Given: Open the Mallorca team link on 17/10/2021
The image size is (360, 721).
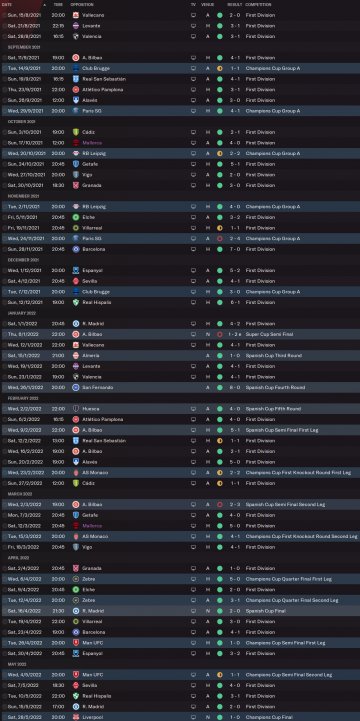Looking at the screenshot, I should click(93, 143).
